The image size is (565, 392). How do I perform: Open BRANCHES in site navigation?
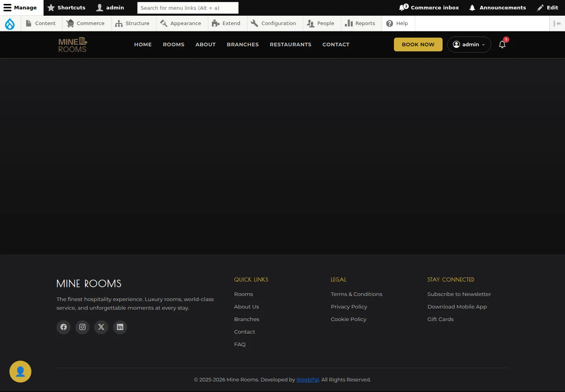(243, 45)
